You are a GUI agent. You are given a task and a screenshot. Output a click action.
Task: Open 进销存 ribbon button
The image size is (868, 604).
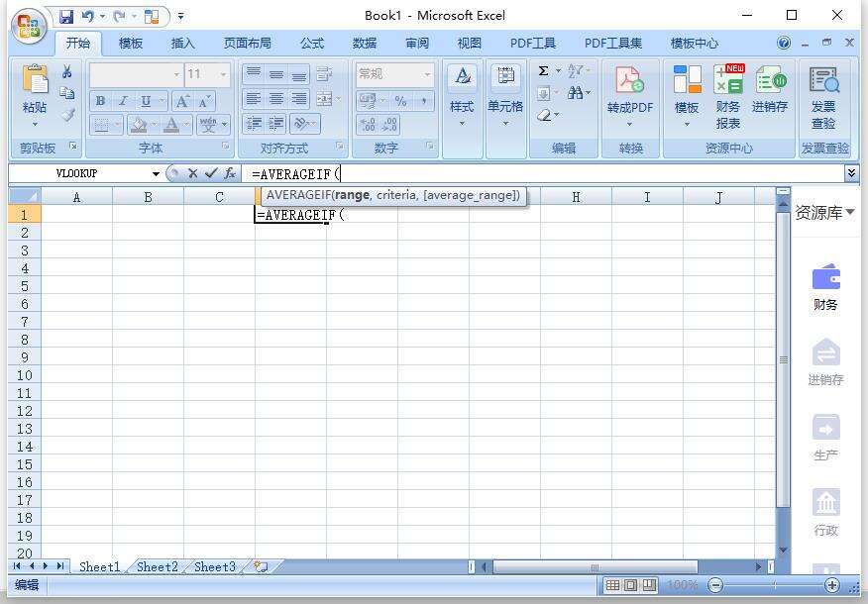(770, 88)
